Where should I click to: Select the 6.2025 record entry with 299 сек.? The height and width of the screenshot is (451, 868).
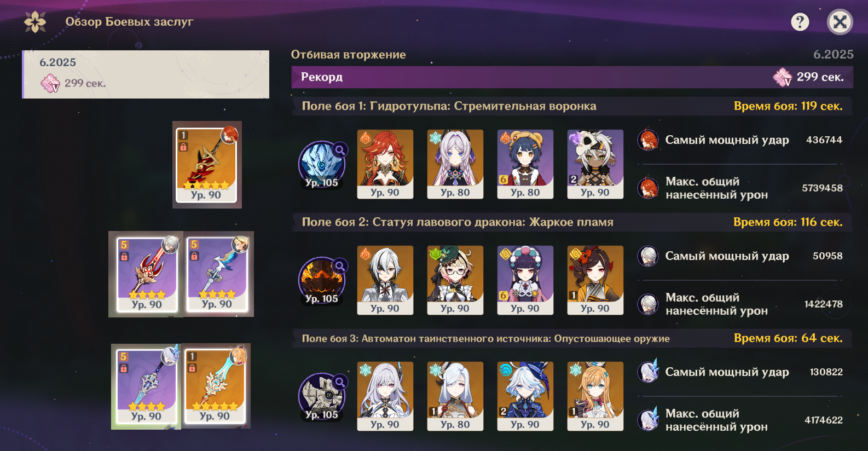coord(146,74)
